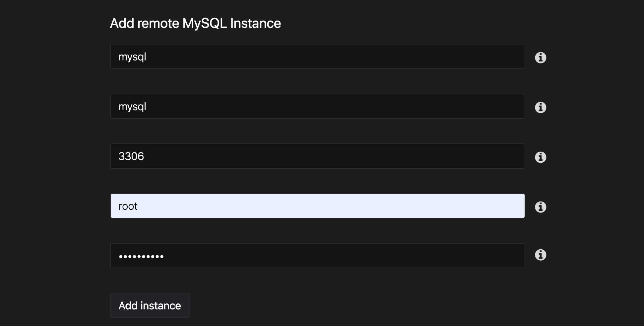This screenshot has height=326, width=644.
Task: Click empty space inside the root field
Action: [332, 206]
